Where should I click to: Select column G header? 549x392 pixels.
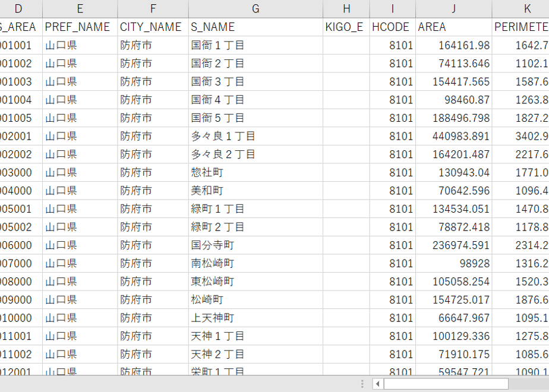(x=255, y=9)
